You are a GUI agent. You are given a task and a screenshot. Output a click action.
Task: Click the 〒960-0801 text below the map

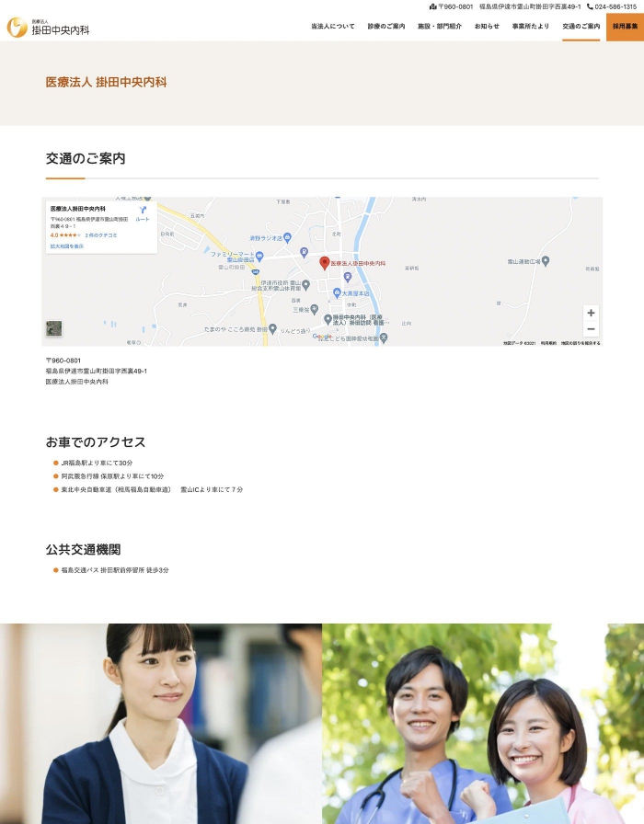click(x=63, y=360)
